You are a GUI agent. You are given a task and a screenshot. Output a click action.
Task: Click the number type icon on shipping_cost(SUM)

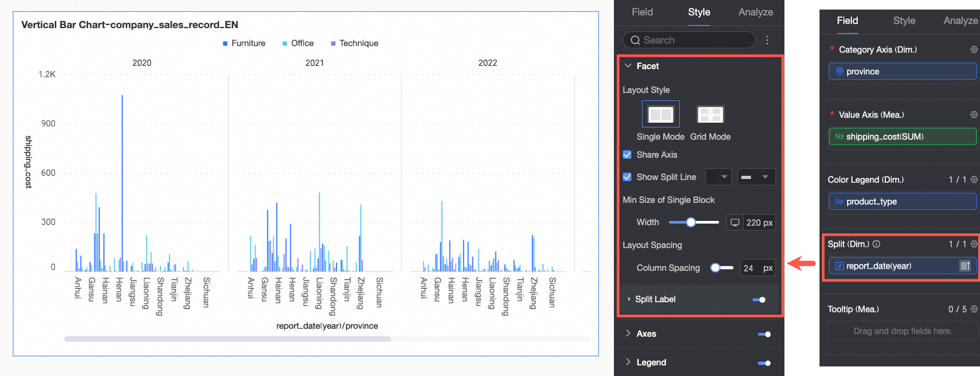[x=839, y=136]
